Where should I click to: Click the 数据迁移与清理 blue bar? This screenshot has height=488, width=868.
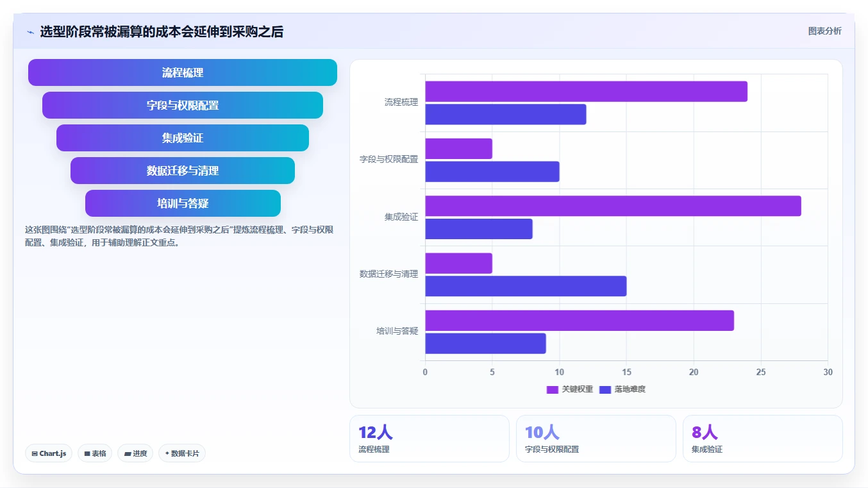click(x=526, y=286)
